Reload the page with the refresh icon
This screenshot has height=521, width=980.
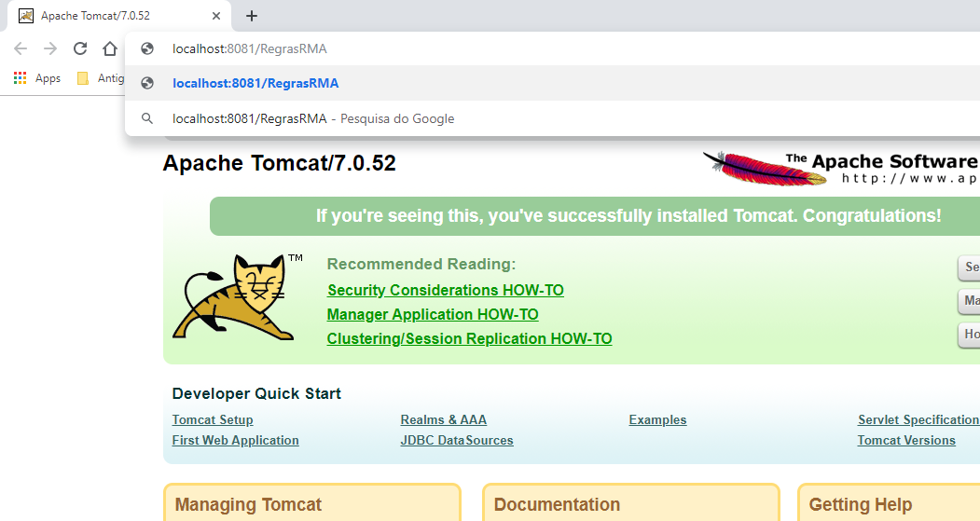pos(80,48)
